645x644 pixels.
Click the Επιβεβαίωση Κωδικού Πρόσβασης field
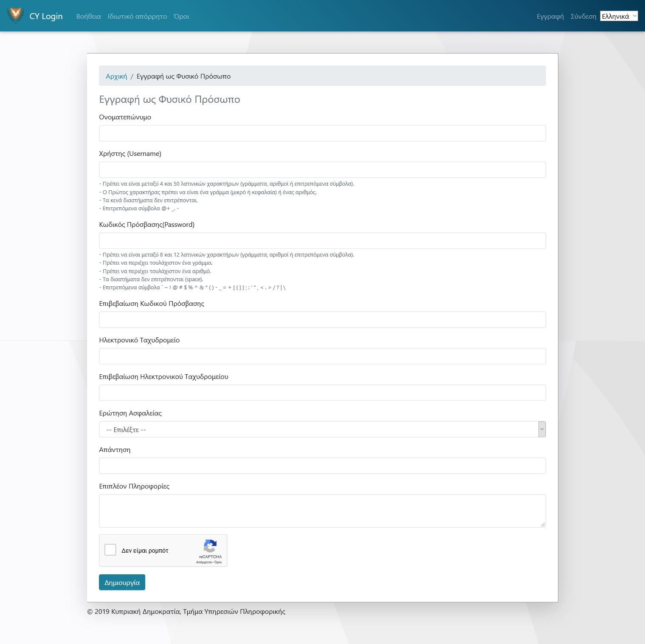tap(322, 320)
